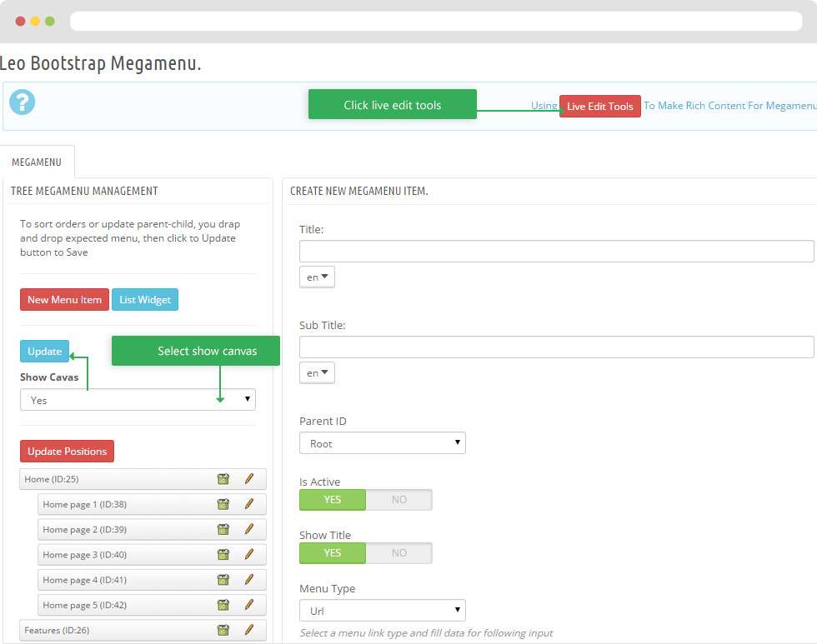Open the Menu Type dropdown
Image resolution: width=817 pixels, height=644 pixels.
tap(383, 611)
